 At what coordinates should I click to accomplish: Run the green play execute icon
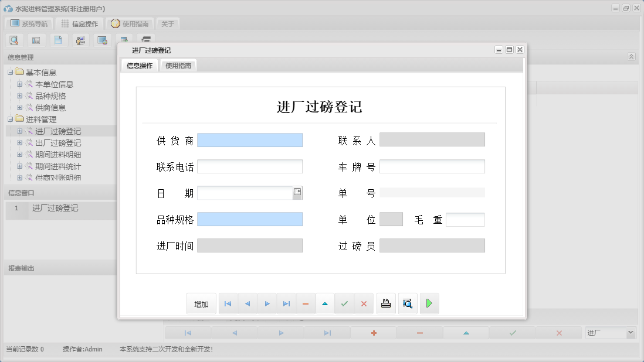[429, 303]
